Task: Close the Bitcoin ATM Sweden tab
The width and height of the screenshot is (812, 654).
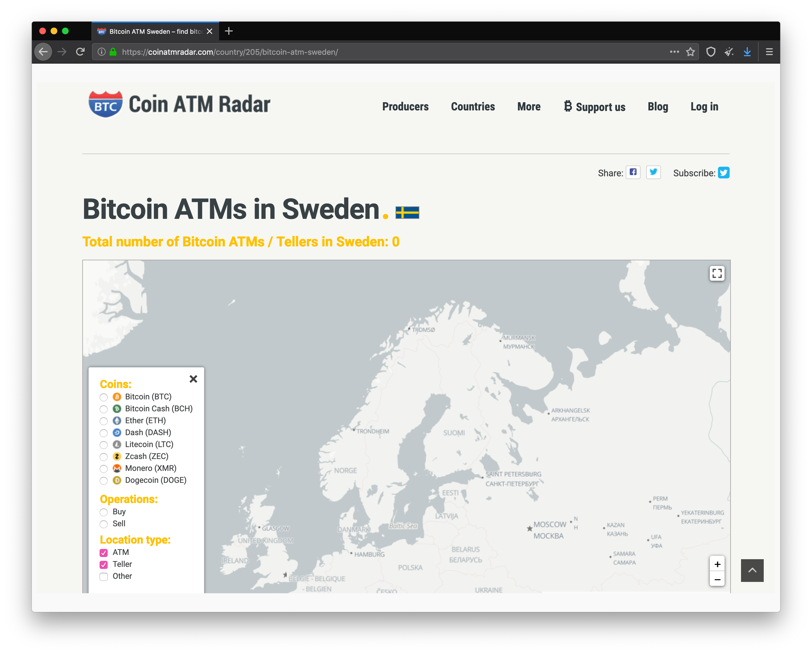Action: [210, 31]
